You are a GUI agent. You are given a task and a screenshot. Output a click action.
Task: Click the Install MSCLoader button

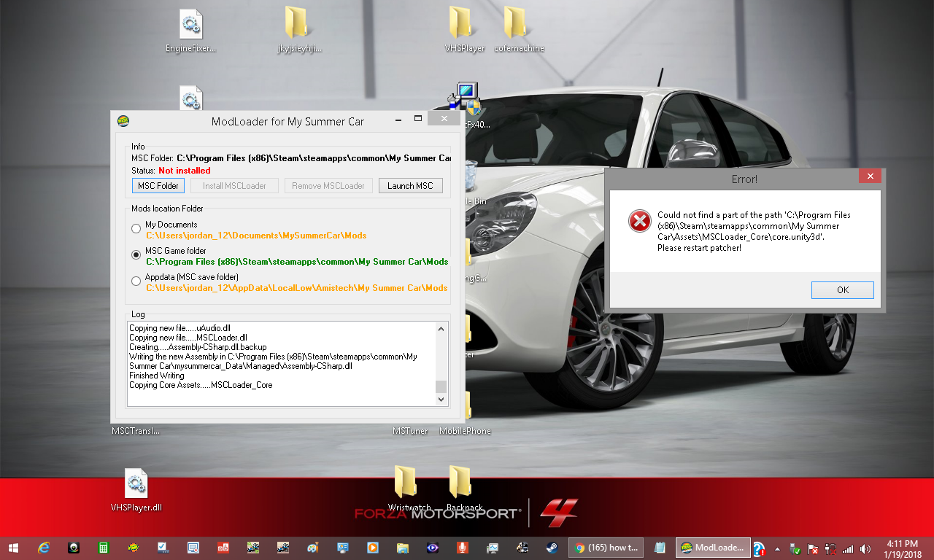[234, 186]
